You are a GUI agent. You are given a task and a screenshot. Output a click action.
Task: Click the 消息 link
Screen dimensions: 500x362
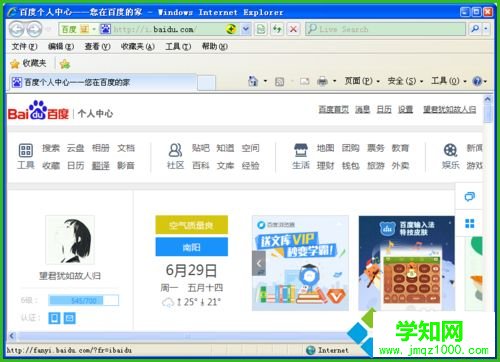[362, 109]
